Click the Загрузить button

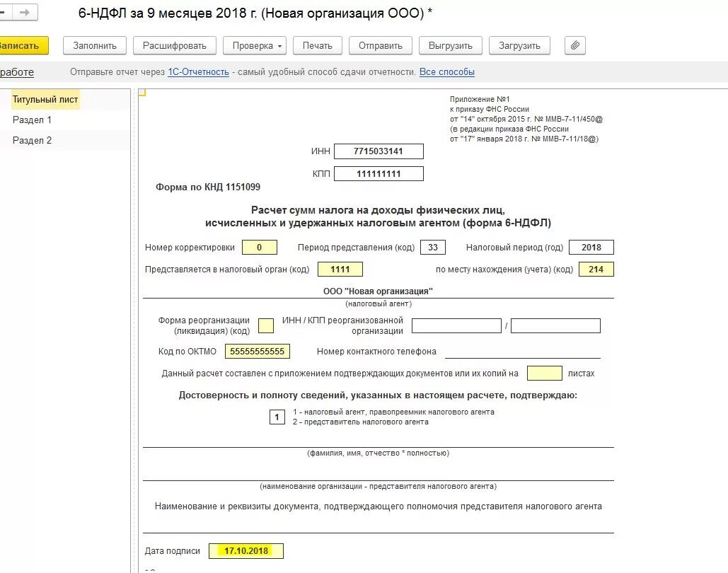pos(519,45)
